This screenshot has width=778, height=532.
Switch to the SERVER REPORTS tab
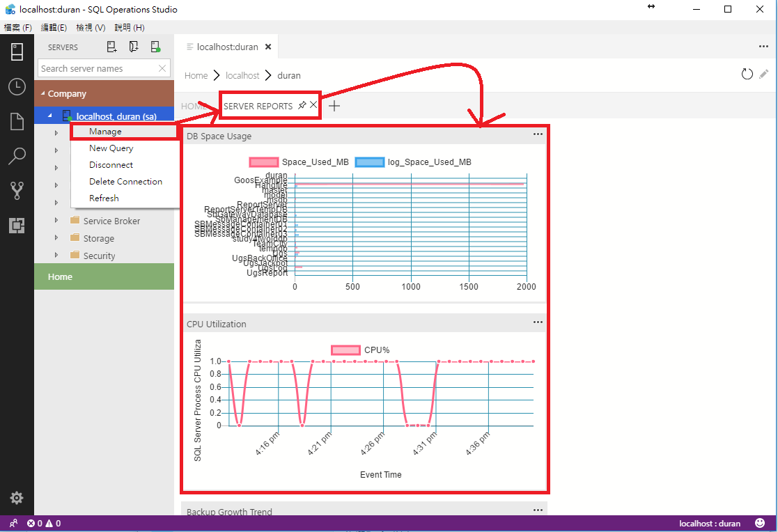[258, 106]
